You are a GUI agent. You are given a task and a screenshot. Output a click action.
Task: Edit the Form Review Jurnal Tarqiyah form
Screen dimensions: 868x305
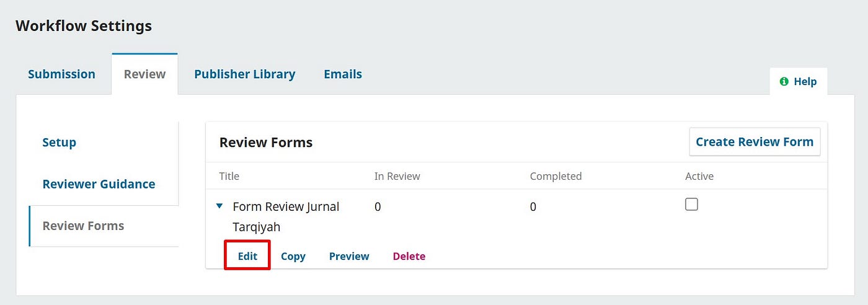tap(247, 256)
